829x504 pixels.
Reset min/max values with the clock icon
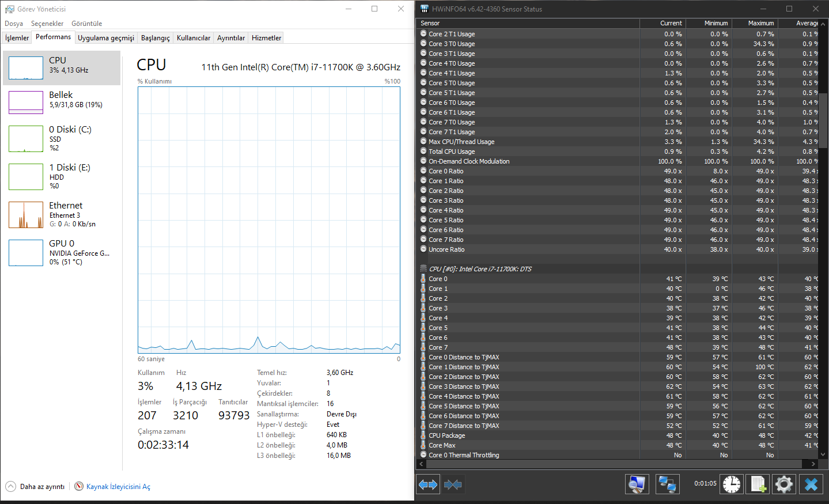tap(732, 484)
